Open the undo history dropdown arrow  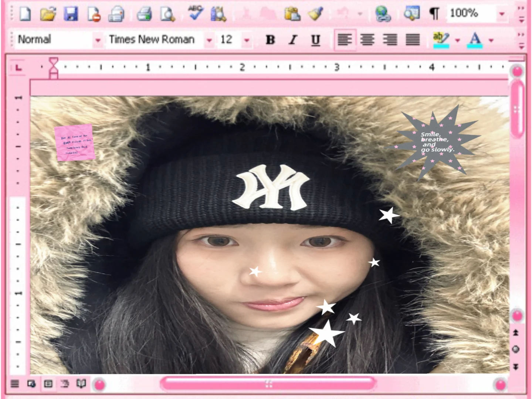pos(360,14)
